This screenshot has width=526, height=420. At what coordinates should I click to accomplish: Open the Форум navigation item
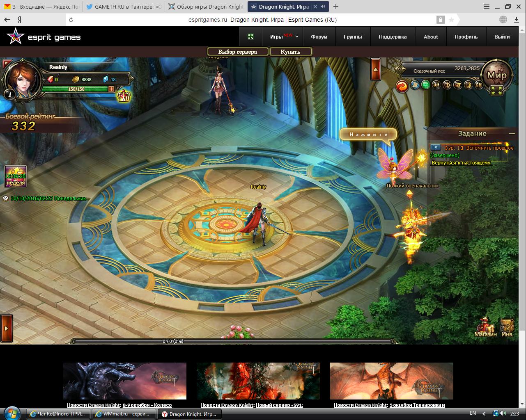coord(319,37)
